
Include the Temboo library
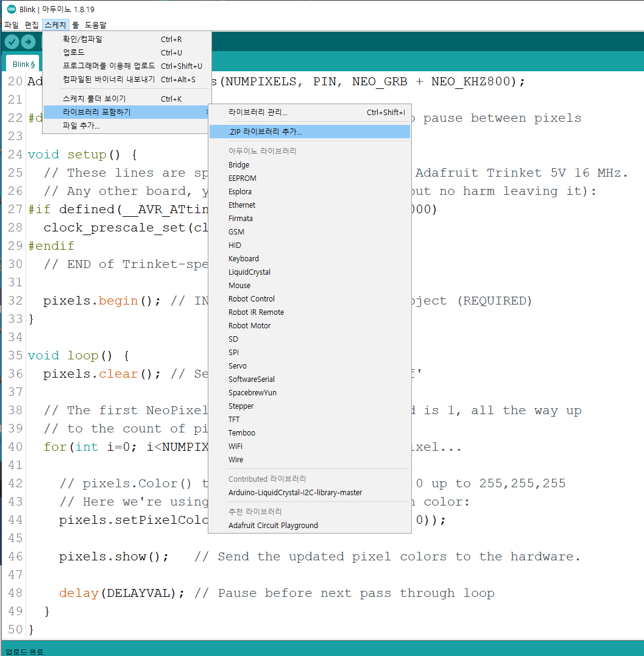coord(310,432)
